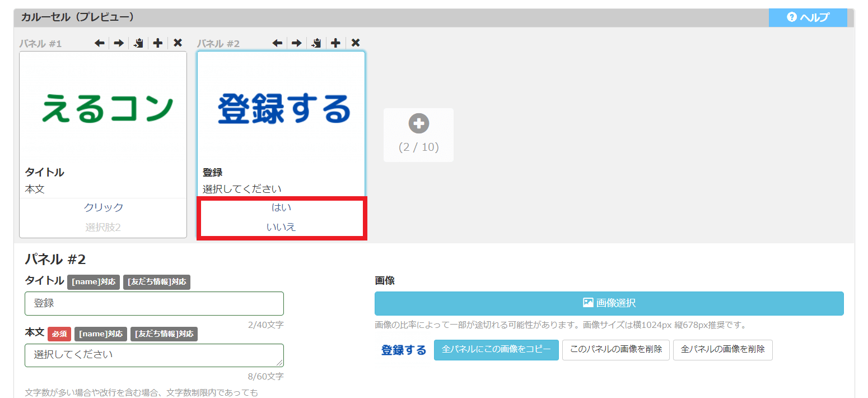Click the パネル #1 label
Screen dimensions: 868x398
point(40,44)
